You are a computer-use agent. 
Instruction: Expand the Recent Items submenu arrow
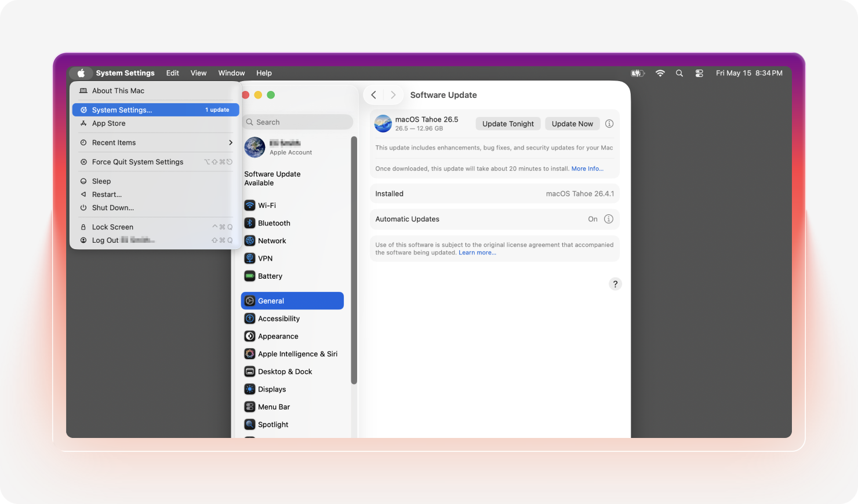pos(231,143)
